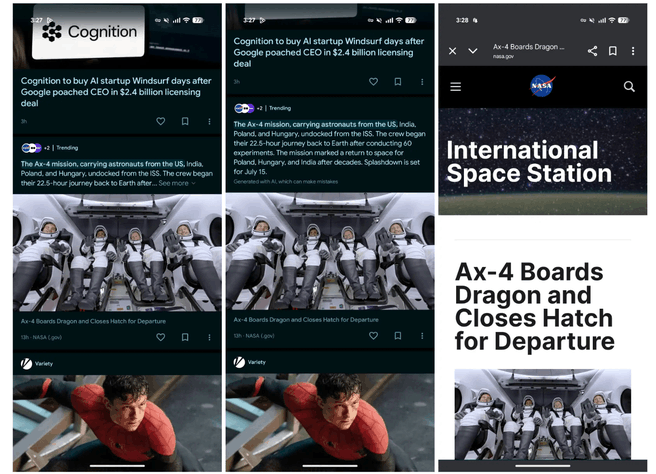Like the Cognition article in the expanded-summary feed
Viewport: 656px width, 474px height.
pyautogui.click(x=373, y=82)
